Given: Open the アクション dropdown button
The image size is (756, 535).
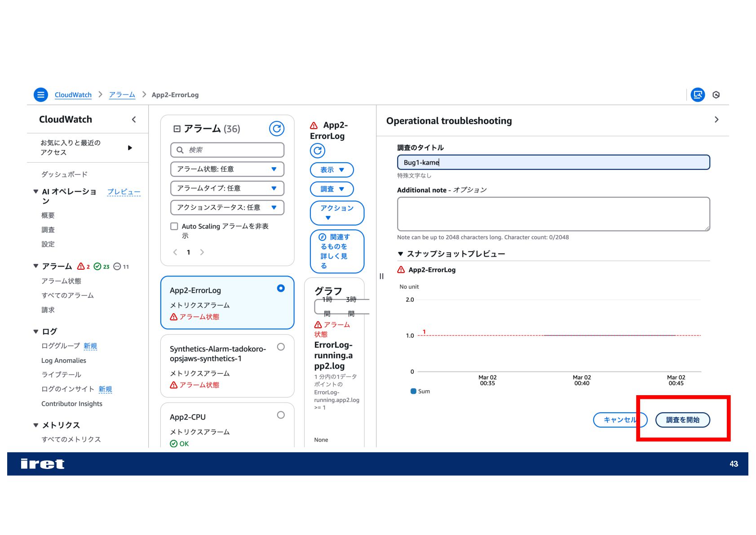Looking at the screenshot, I should [x=337, y=213].
